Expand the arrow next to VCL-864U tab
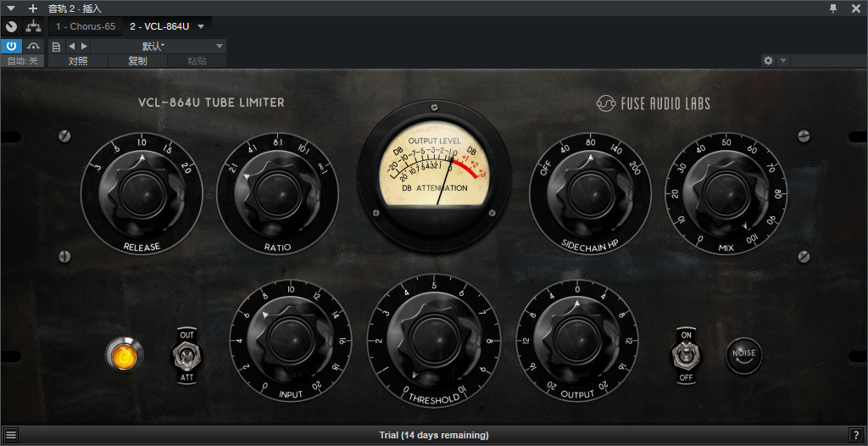This screenshot has width=868, height=446. pyautogui.click(x=201, y=26)
